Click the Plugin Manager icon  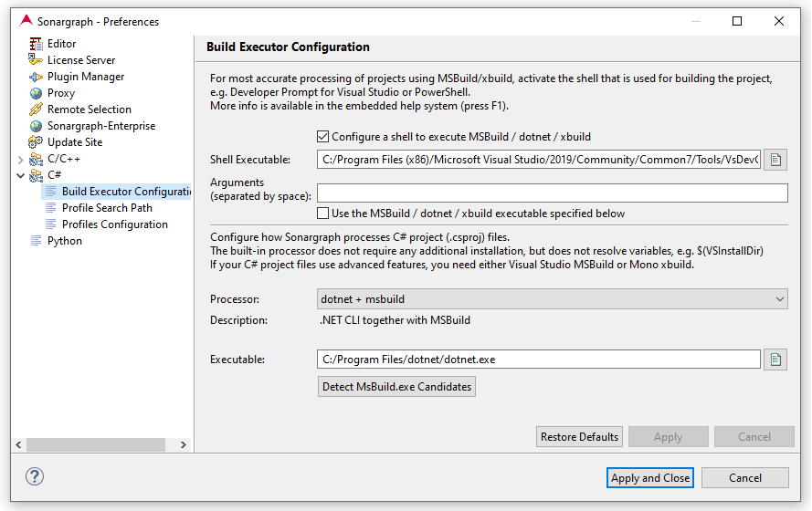[x=36, y=77]
